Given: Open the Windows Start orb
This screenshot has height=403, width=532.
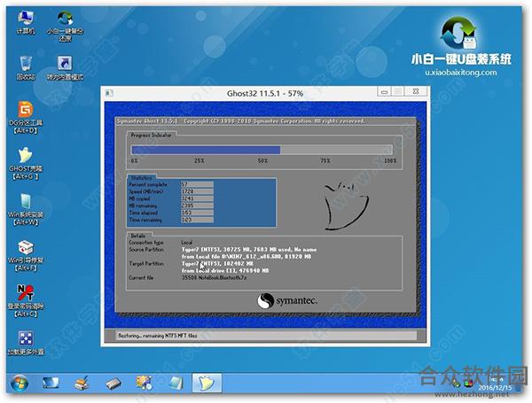Looking at the screenshot, I should pos(20,383).
